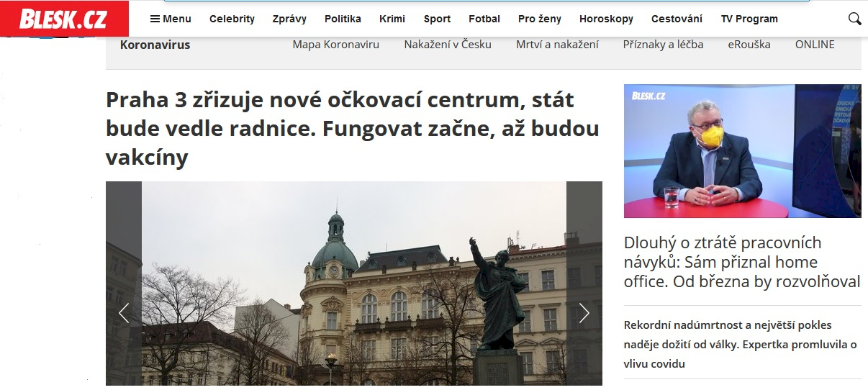View Mrtví a nakažení page
The width and height of the screenshot is (868, 390).
[557, 45]
